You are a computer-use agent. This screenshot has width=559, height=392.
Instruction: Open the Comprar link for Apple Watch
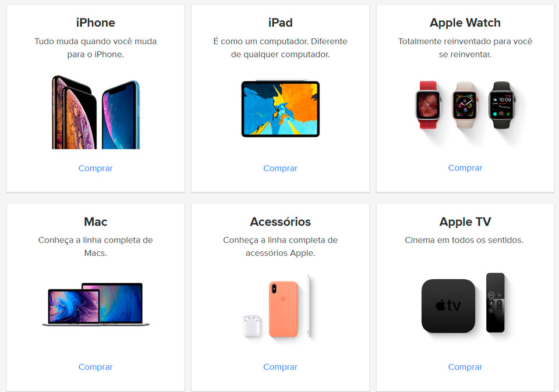[x=465, y=168]
